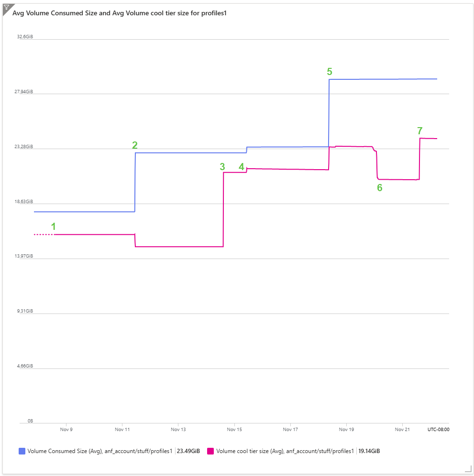Click the 19.14GiB value in the legend

coord(370,451)
